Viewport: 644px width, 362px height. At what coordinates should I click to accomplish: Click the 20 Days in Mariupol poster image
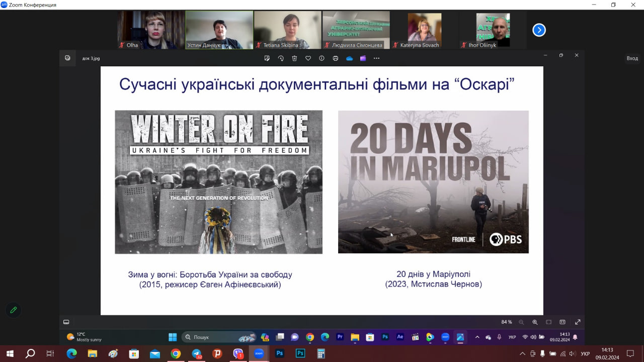pos(433,182)
